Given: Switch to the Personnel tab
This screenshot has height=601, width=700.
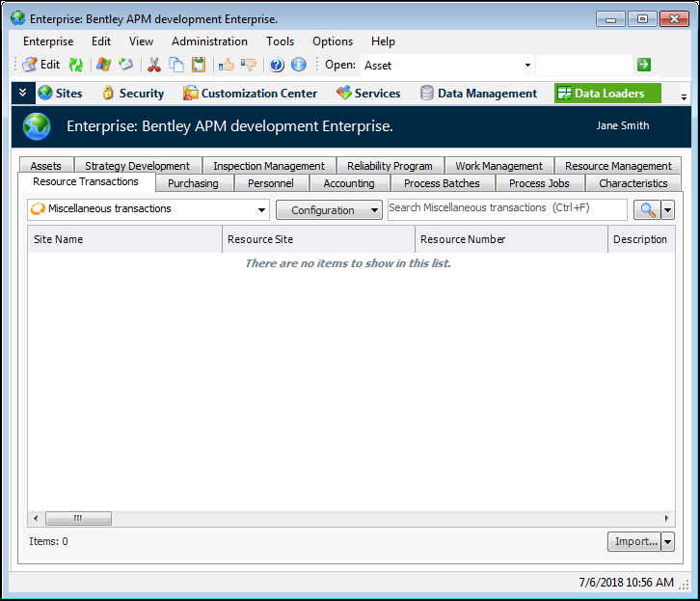Looking at the screenshot, I should coord(271,183).
